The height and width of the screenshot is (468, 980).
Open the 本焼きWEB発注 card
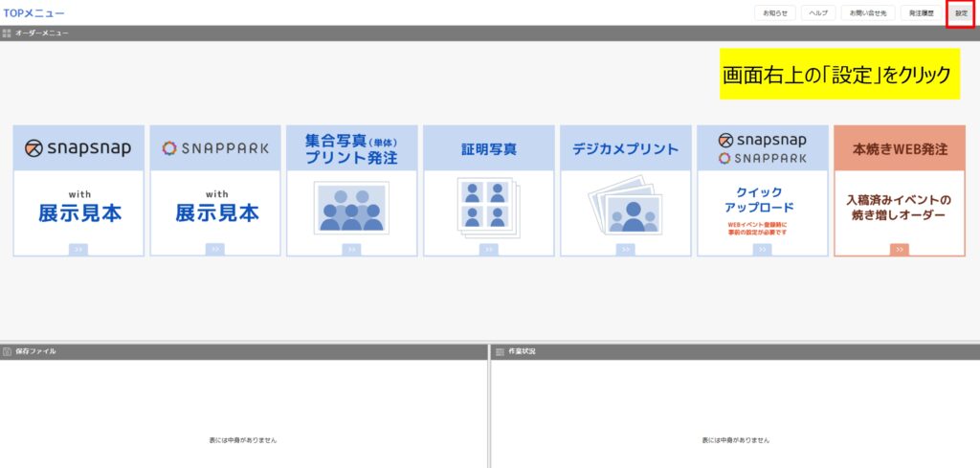(x=900, y=190)
